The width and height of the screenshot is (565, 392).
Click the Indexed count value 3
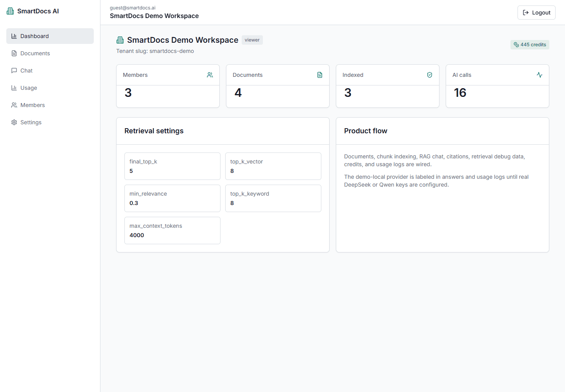[348, 93]
